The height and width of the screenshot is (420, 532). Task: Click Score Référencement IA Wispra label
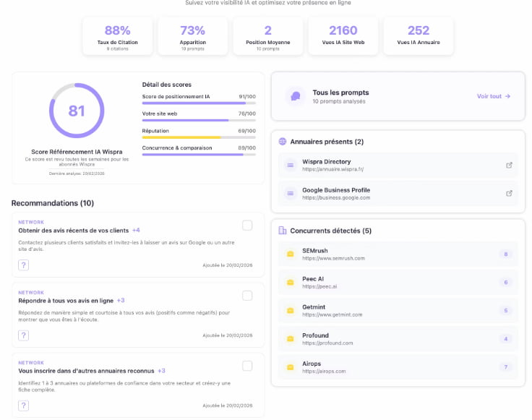pos(77,152)
